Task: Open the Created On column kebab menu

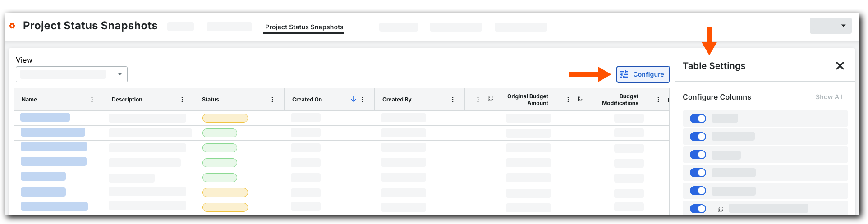Action: pyautogui.click(x=363, y=100)
